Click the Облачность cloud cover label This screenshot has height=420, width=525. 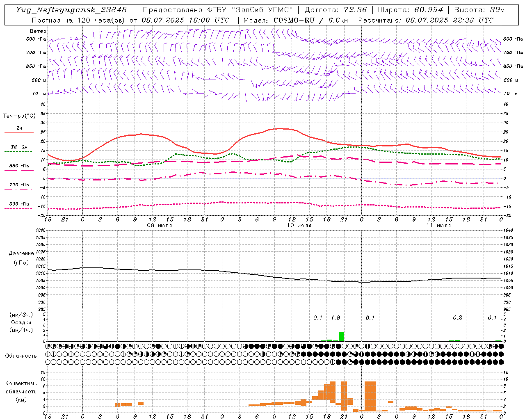coord(21,356)
